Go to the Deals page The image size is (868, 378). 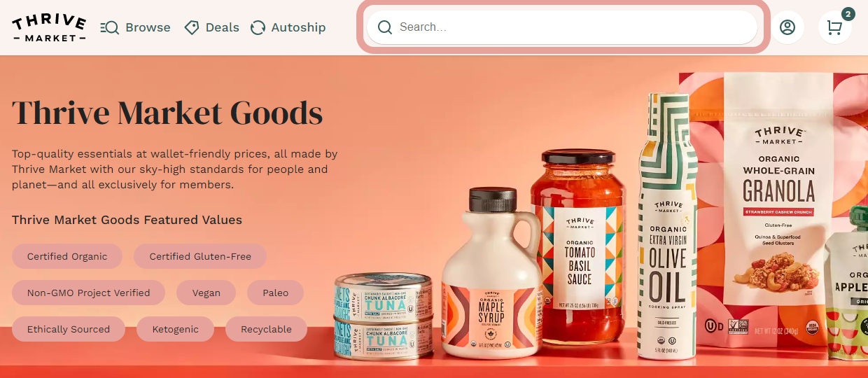pos(212,27)
